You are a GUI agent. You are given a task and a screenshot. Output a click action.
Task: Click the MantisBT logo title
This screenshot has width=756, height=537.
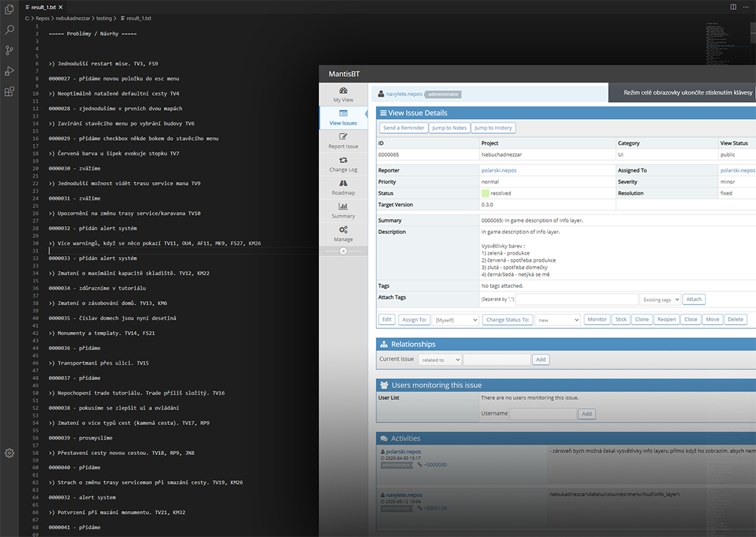point(344,74)
